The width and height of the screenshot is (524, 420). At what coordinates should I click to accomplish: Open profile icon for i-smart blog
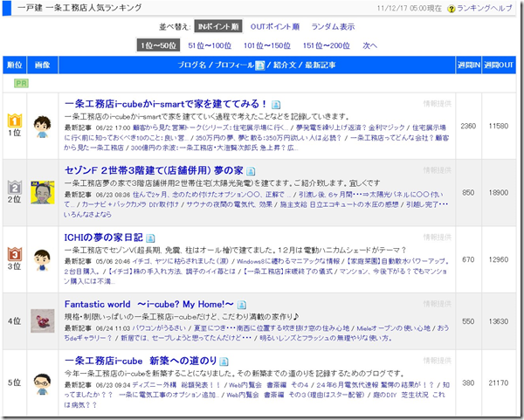pos(276,105)
